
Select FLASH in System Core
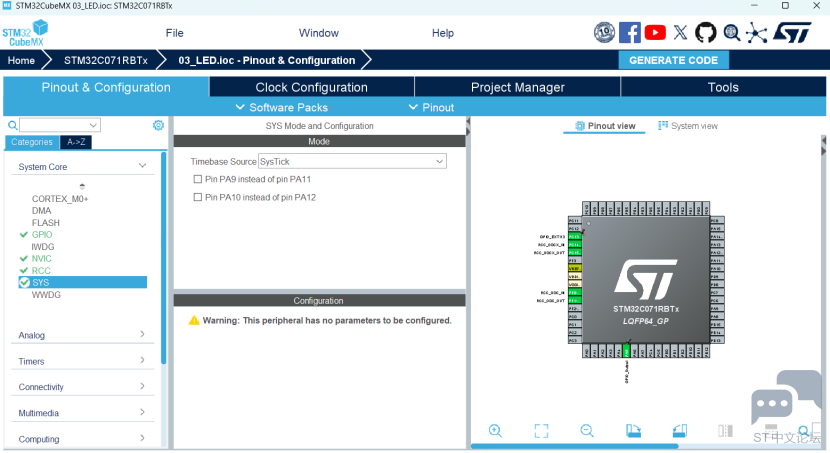[x=46, y=223]
